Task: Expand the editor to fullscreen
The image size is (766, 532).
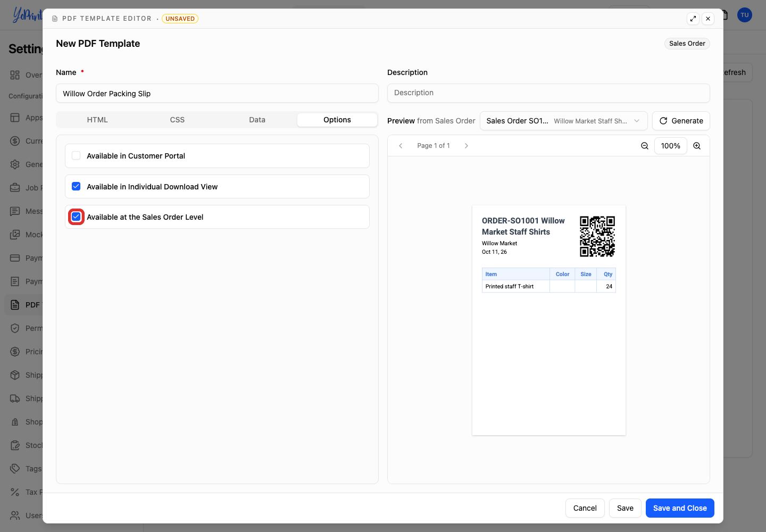Action: pos(693,19)
